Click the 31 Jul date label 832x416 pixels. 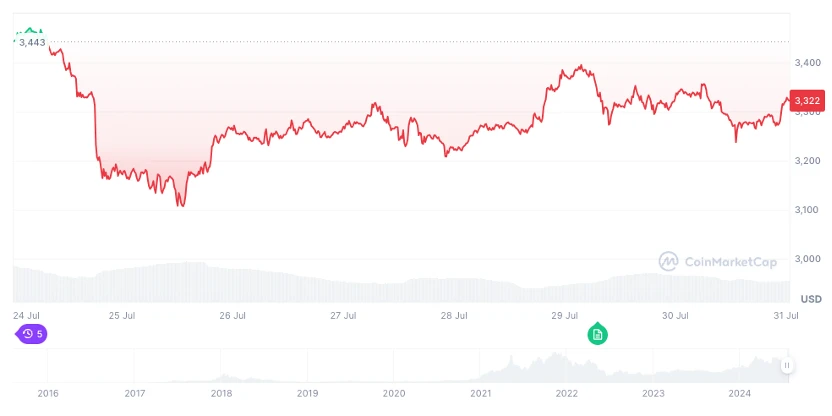(785, 316)
